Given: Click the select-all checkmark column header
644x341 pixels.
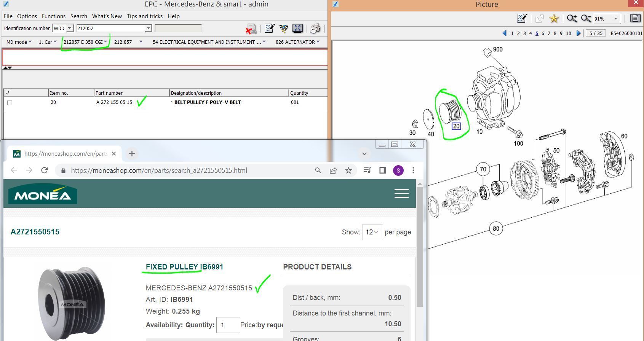Looking at the screenshot, I should pyautogui.click(x=8, y=93).
